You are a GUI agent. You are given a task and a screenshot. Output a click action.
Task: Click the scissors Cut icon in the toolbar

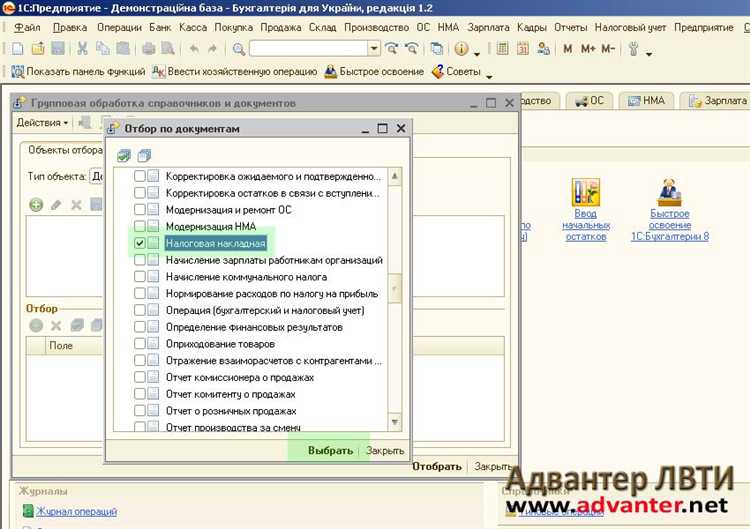click(81, 48)
